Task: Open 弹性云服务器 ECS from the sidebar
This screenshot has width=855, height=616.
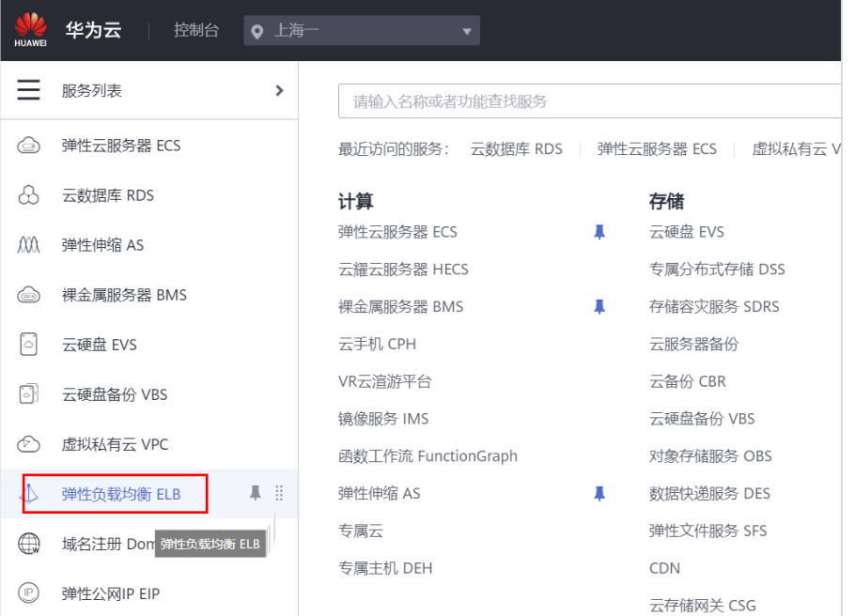Action: [121, 146]
